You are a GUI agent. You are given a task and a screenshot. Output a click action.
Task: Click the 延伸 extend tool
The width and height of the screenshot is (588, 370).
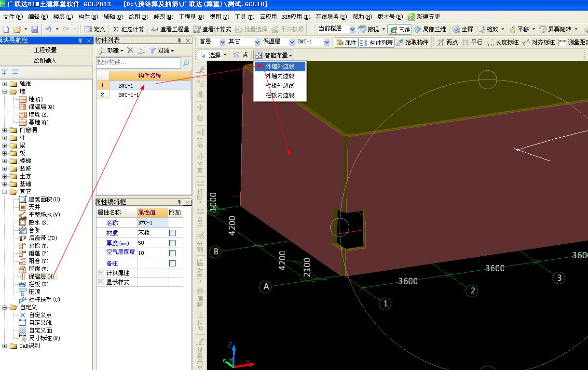pos(200,139)
